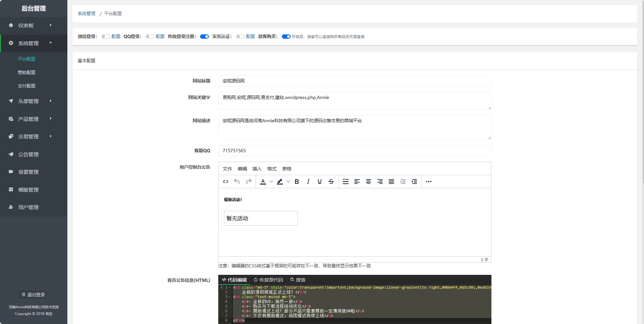Apply italic formatting in editor toolbar
The image size is (644, 324).
(308, 182)
